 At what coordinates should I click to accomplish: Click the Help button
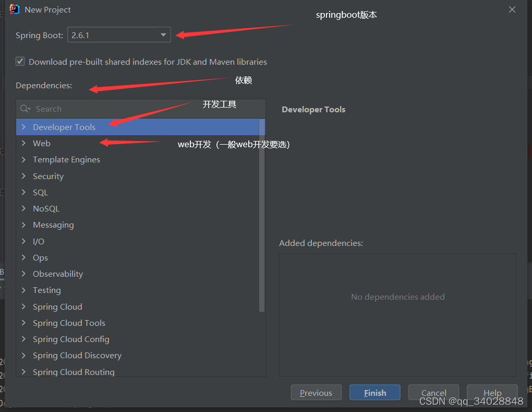(491, 392)
